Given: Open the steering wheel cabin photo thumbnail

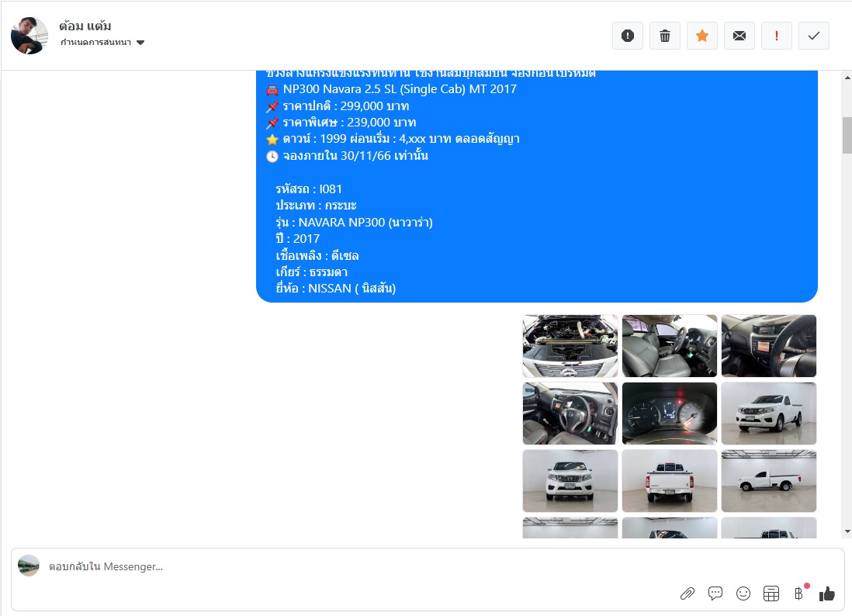Looking at the screenshot, I should 570,414.
